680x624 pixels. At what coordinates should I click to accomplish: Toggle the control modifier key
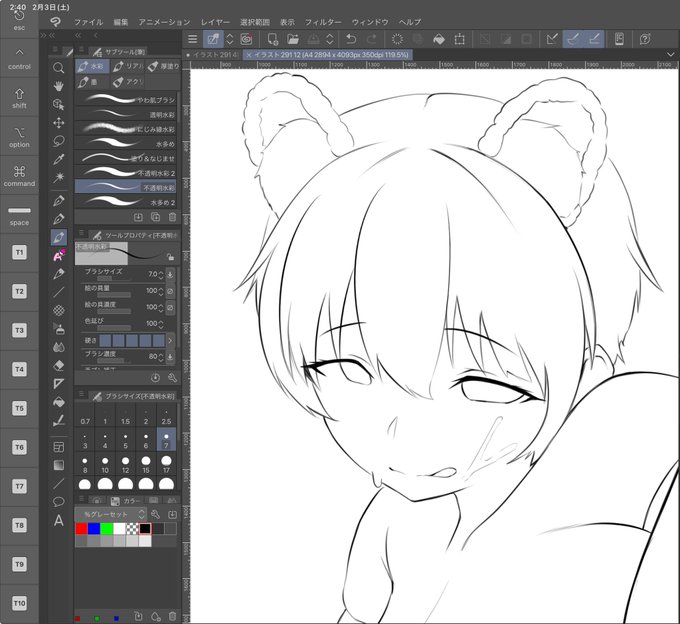point(19,59)
